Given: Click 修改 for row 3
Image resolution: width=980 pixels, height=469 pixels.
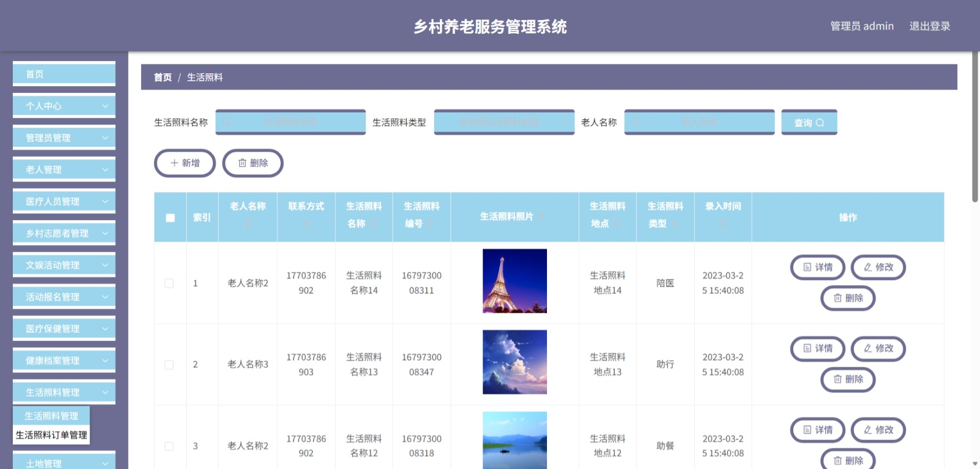Looking at the screenshot, I should pos(878,430).
